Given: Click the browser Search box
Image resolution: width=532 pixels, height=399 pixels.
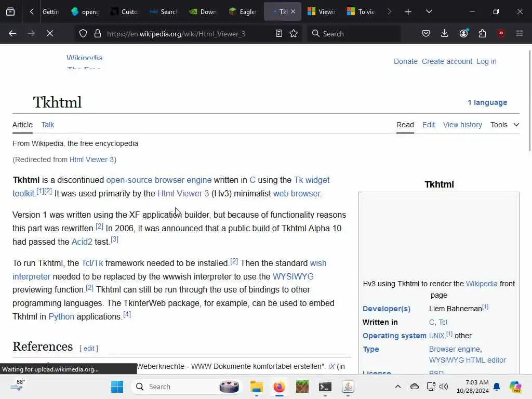Looking at the screenshot, I should point(354,34).
